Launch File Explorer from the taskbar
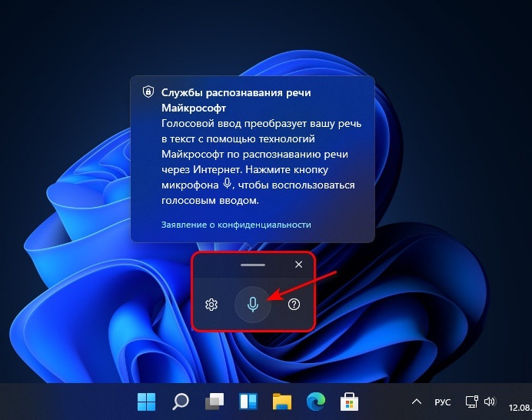The image size is (532, 420). click(282, 402)
